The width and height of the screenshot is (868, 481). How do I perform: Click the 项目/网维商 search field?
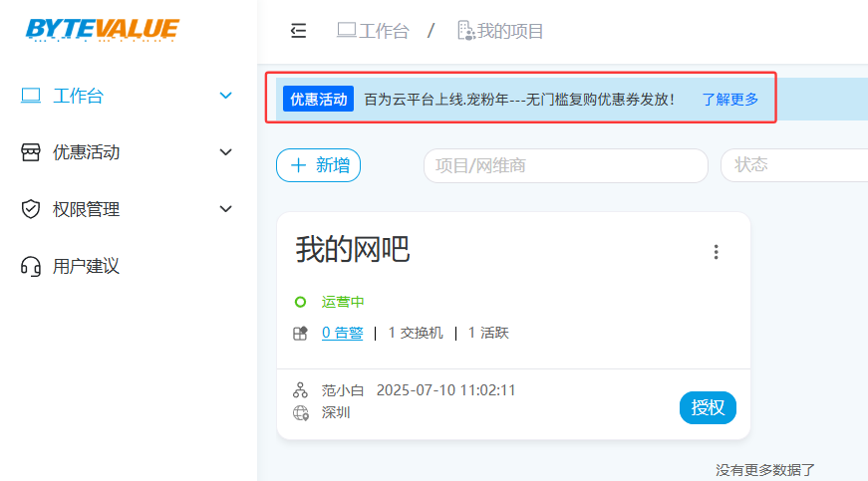(565, 165)
